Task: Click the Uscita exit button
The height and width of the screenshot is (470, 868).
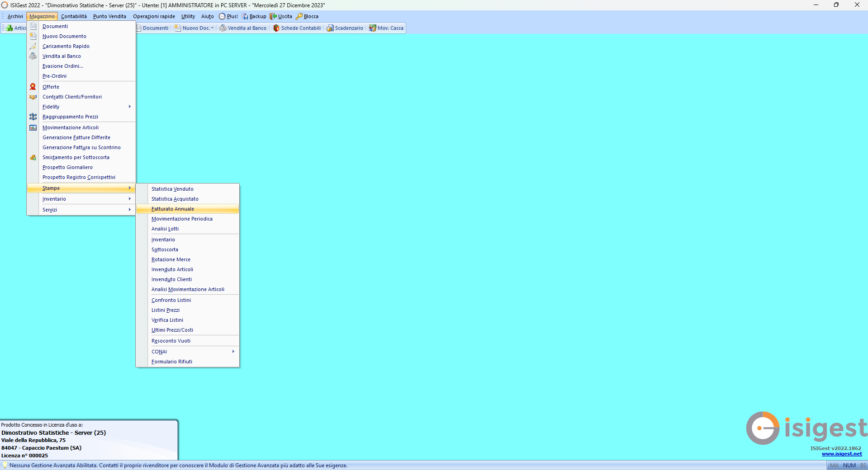Action: [281, 16]
